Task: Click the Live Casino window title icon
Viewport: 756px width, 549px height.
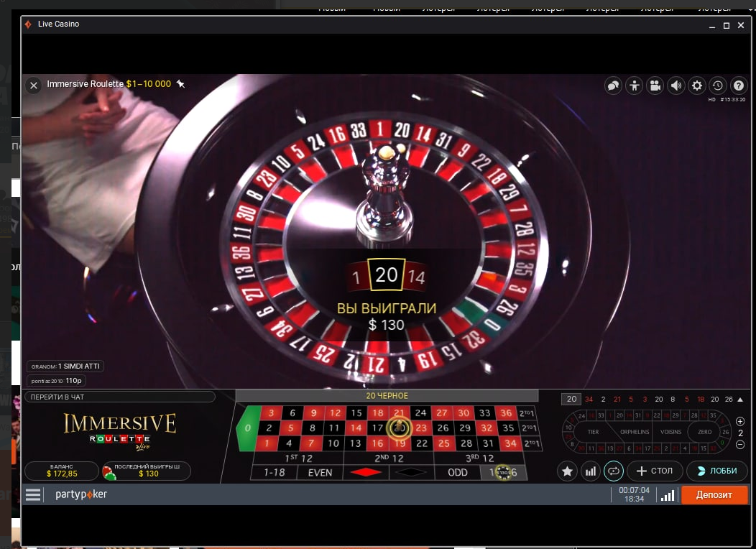Action: point(28,24)
